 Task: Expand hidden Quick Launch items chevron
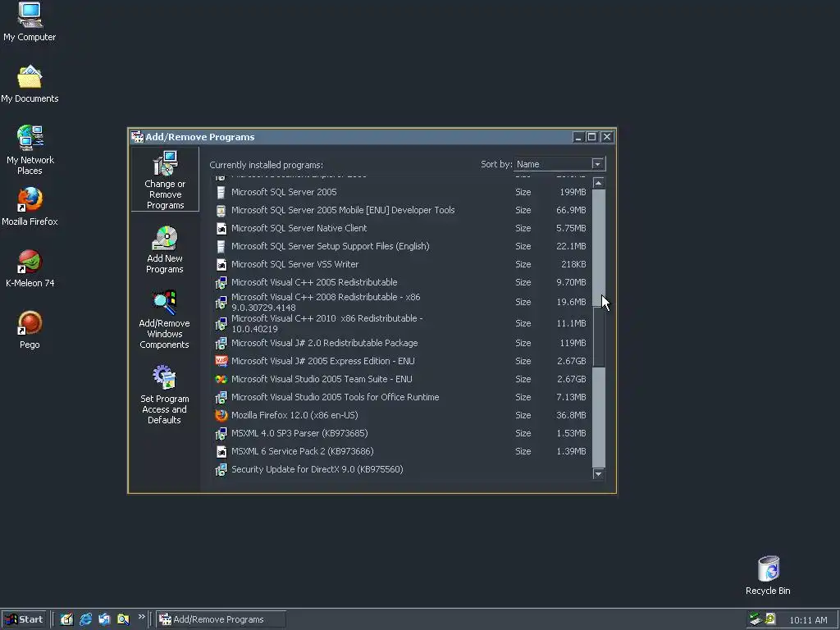[x=141, y=617]
